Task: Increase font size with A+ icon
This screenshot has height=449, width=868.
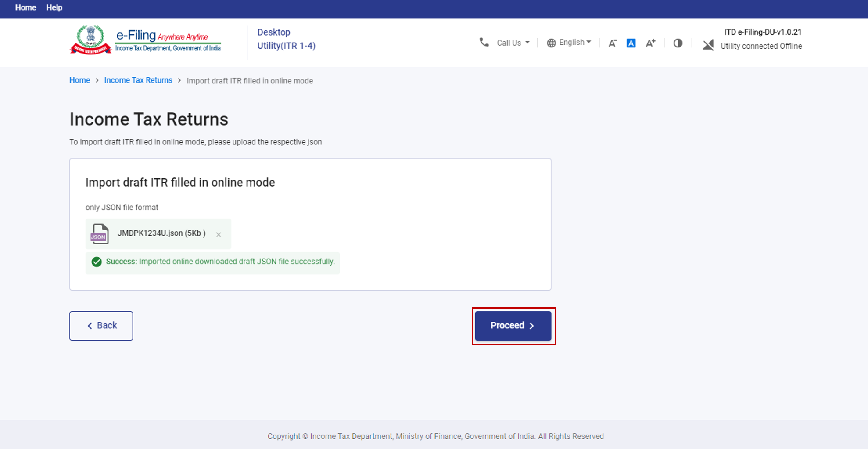Action: click(x=650, y=43)
